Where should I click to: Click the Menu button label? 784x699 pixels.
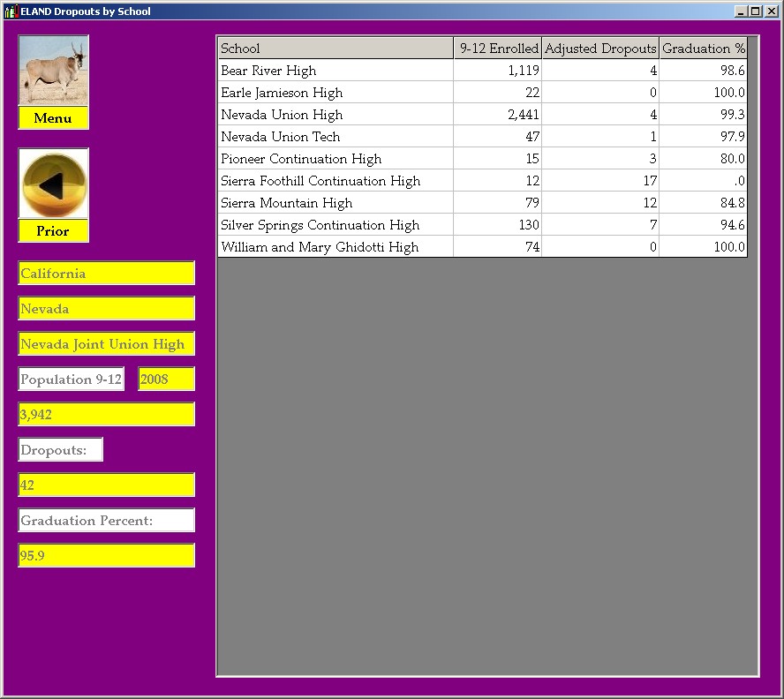(x=54, y=118)
